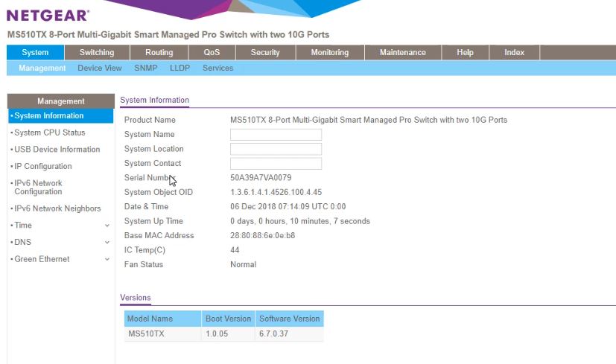Click the System Information section heading
616x364 pixels.
(154, 100)
